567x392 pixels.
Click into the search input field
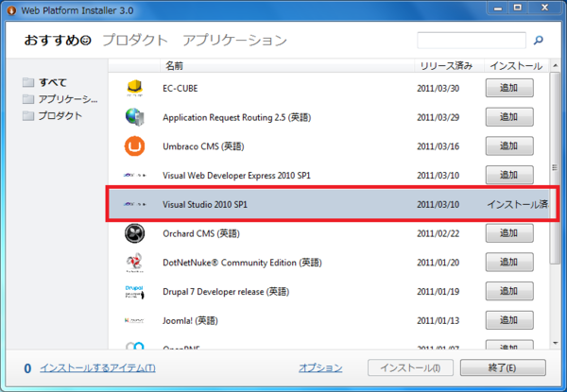(472, 40)
